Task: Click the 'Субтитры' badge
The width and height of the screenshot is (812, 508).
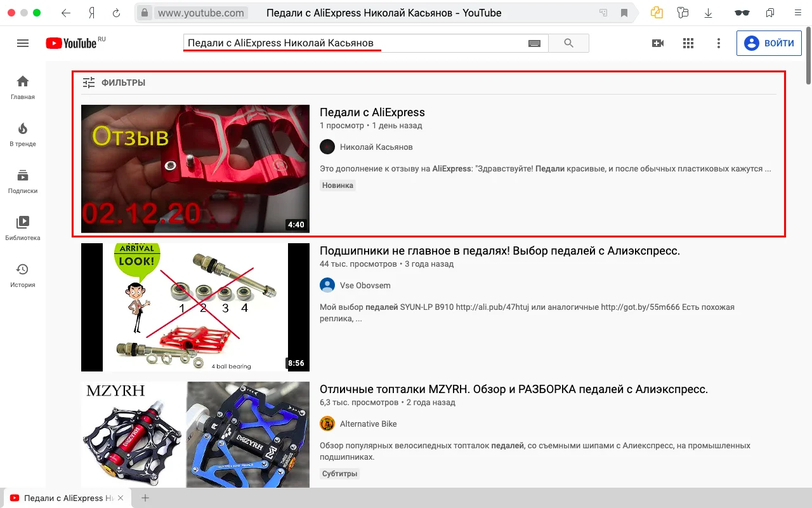Action: pos(339,474)
